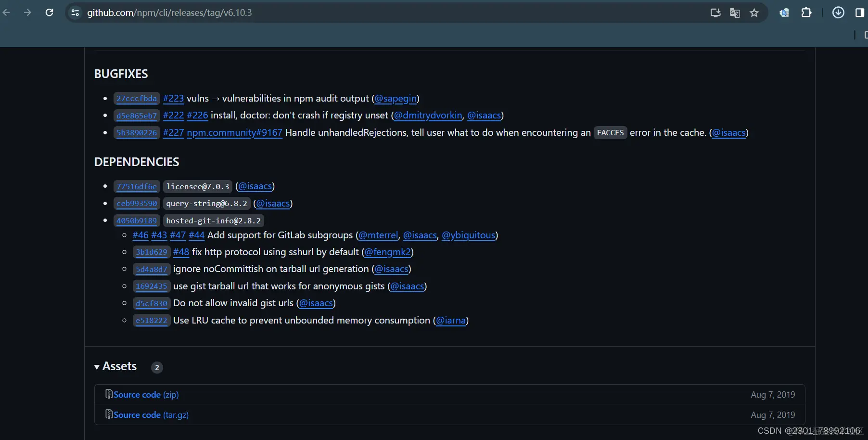Screen dimensions: 868x440
Task: Open commit 5b3890226
Action: point(137,133)
